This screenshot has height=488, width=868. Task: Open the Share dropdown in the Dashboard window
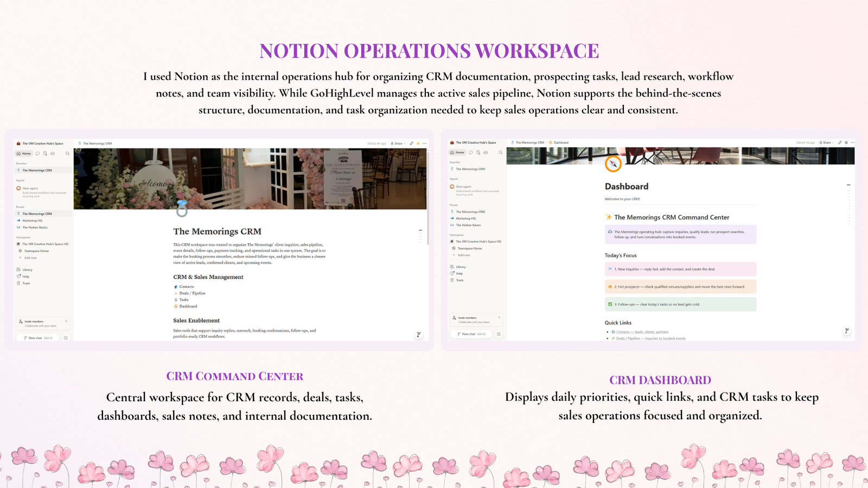click(x=827, y=143)
